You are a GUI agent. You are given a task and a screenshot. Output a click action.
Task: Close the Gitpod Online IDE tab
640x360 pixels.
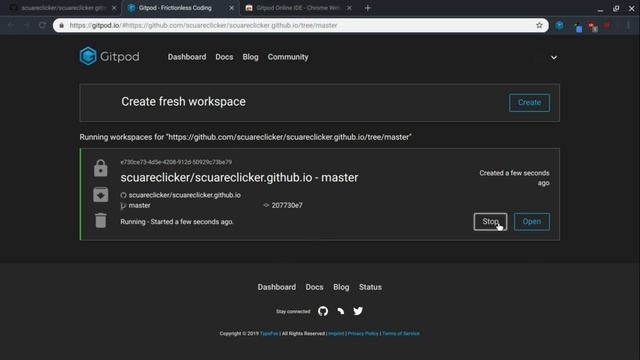349,8
